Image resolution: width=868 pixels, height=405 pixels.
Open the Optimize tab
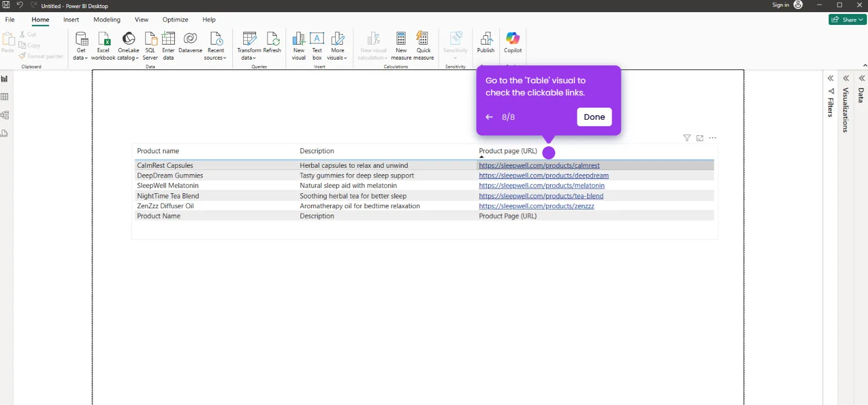click(x=175, y=20)
